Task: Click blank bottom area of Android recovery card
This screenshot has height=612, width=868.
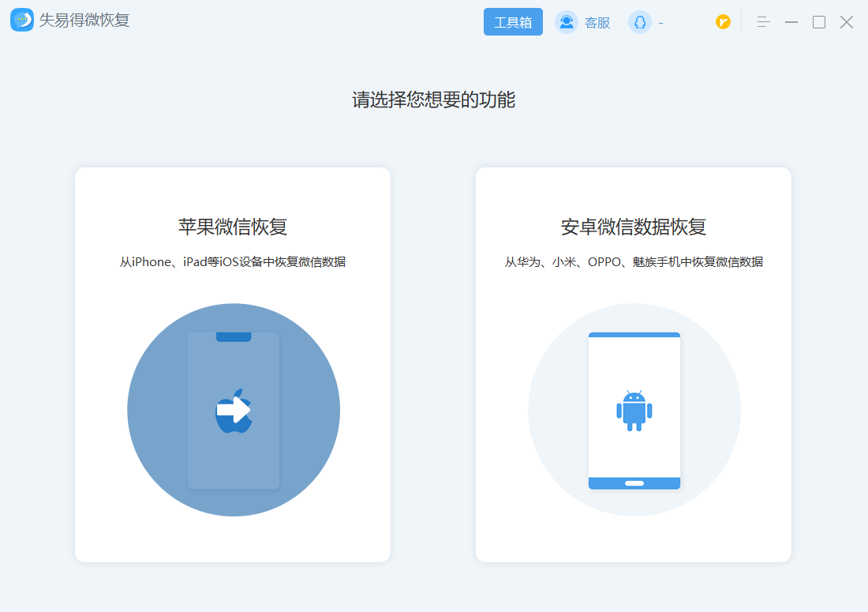Action: click(634, 541)
